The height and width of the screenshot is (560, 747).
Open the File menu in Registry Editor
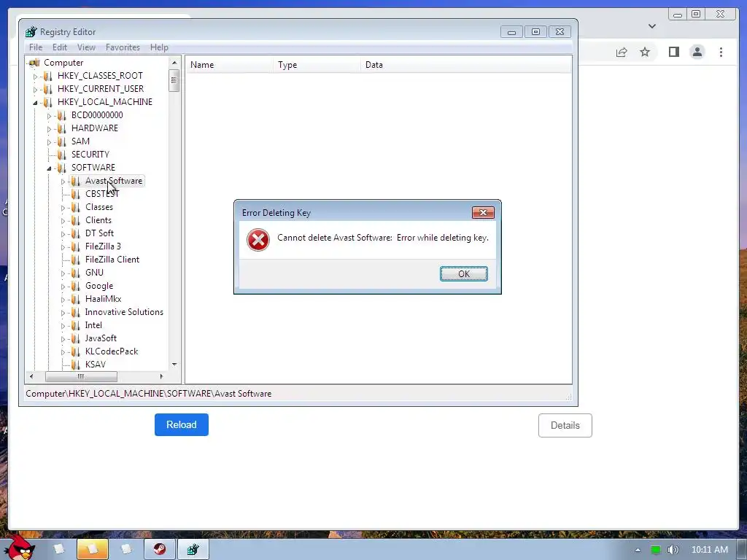click(36, 47)
